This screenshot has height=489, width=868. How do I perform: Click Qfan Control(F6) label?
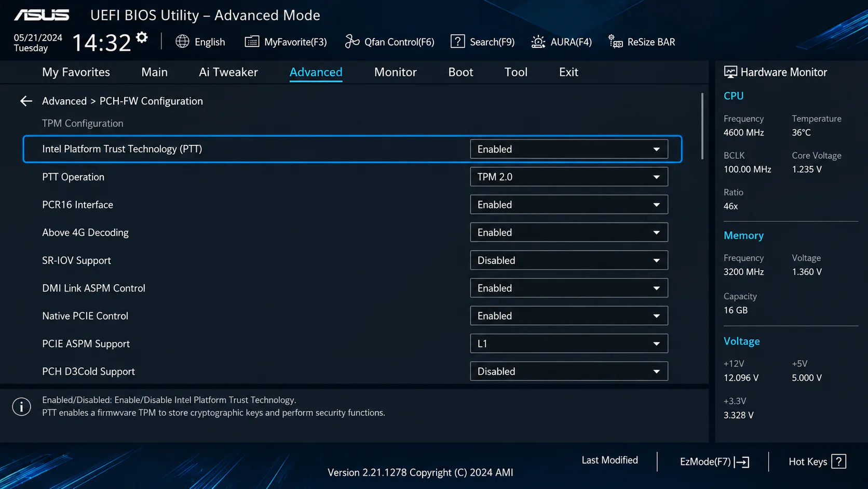point(399,42)
